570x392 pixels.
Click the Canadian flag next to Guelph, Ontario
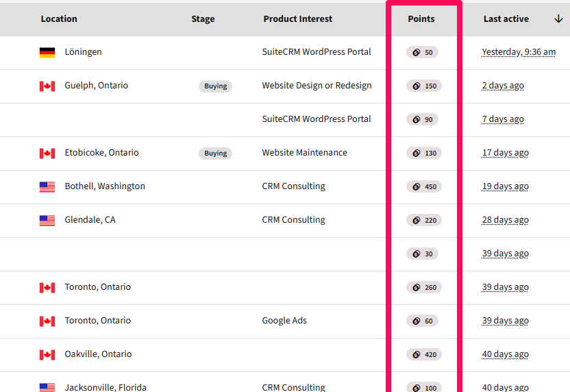coord(47,86)
